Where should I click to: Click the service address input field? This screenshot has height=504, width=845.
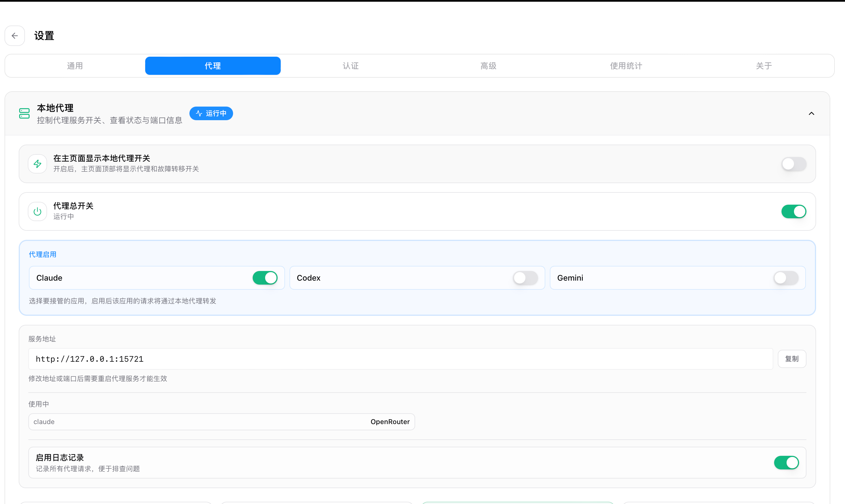coord(400,359)
